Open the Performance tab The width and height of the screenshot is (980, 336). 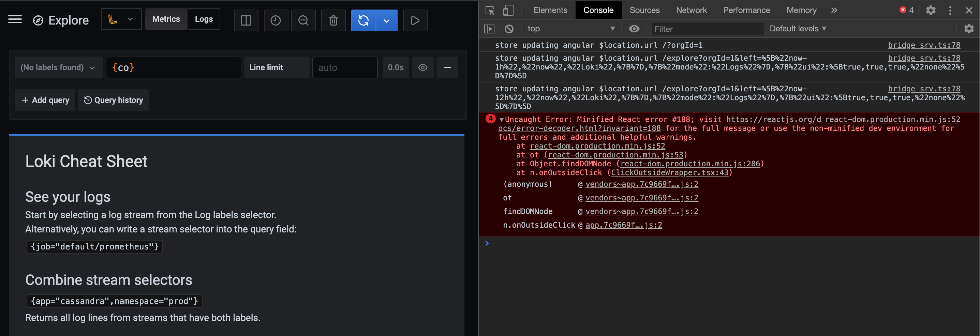(x=746, y=10)
